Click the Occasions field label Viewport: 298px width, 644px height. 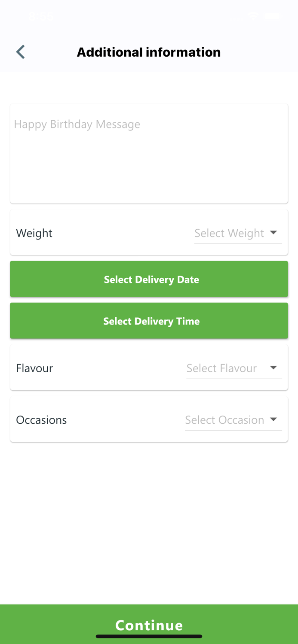coord(41,420)
